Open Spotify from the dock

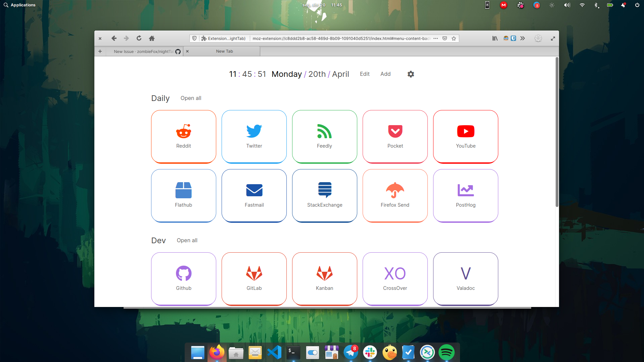coord(447,352)
